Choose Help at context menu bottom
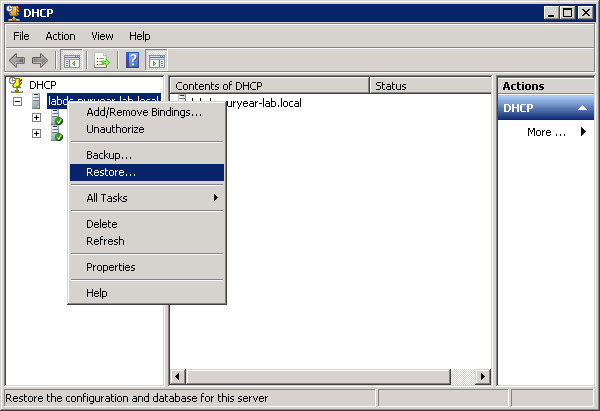The height and width of the screenshot is (411, 600). 147,293
